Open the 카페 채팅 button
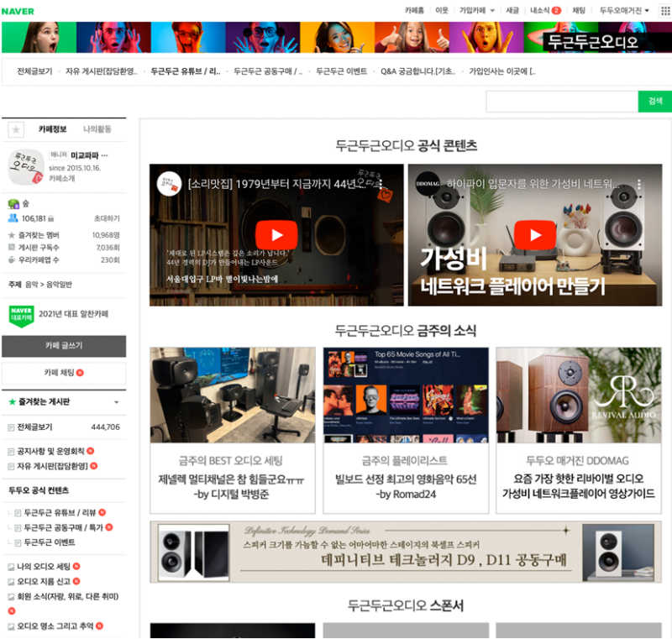Screen dimensions: 672x639 tap(64, 373)
